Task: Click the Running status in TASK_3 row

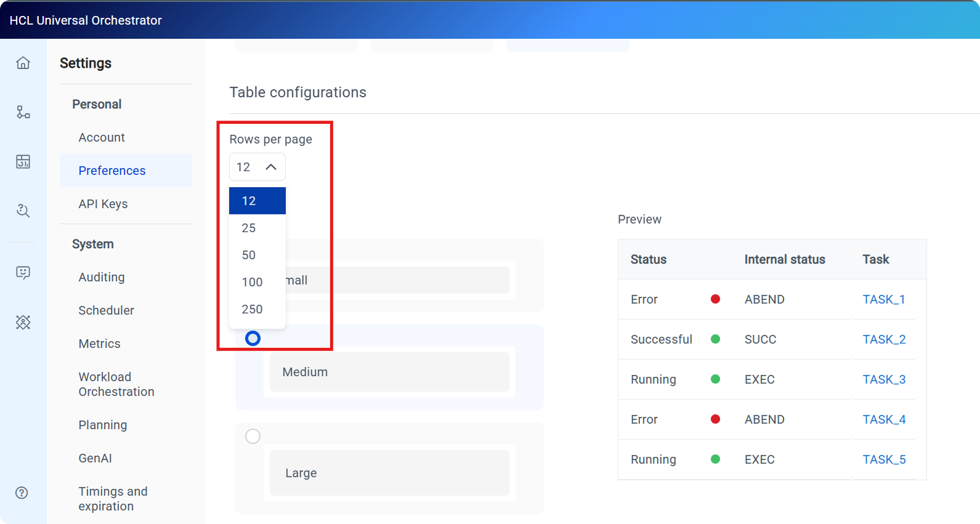Action: tap(654, 379)
